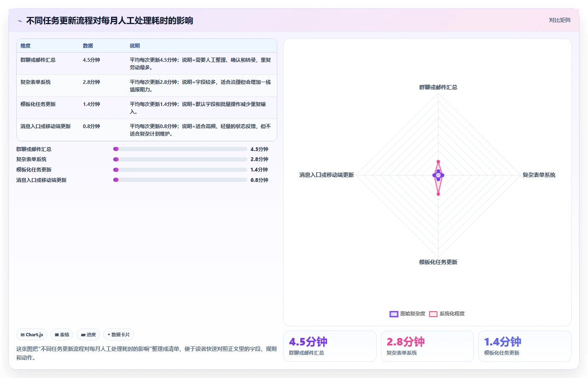Toggle the 系统化程度 legend swatch
The image size is (588, 378).
433,314
